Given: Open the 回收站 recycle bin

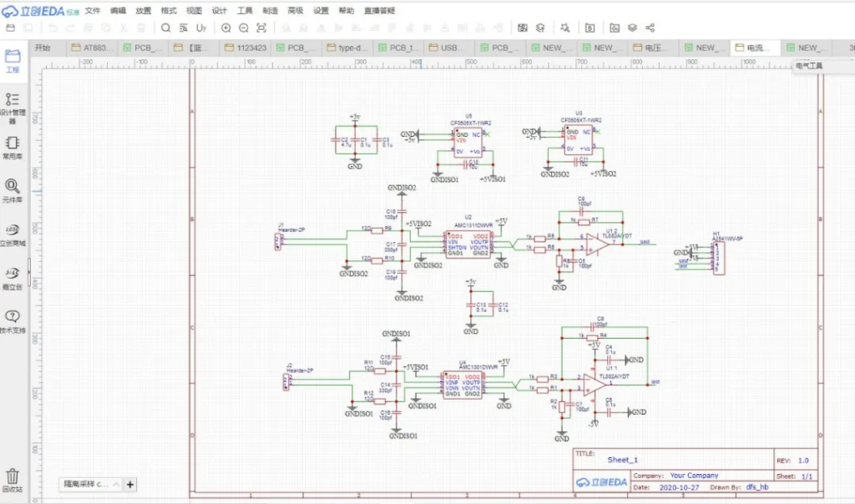Looking at the screenshot, I should click(x=13, y=480).
